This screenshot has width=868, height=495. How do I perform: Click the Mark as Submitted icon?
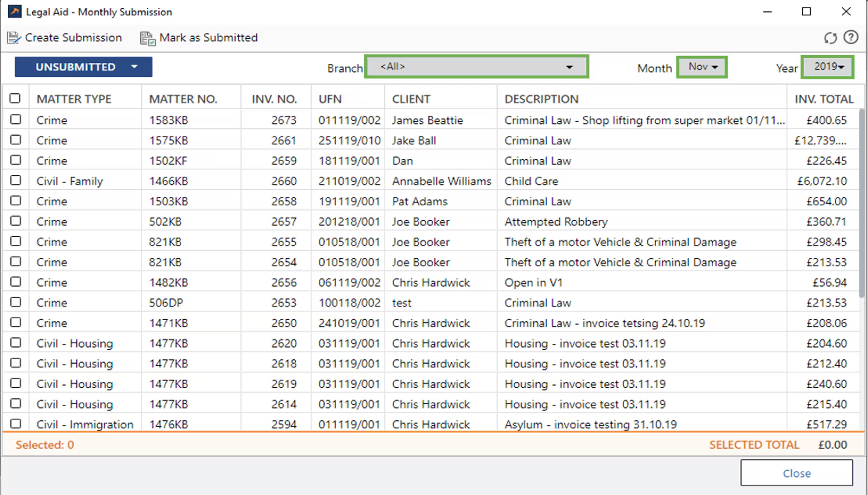coord(148,38)
